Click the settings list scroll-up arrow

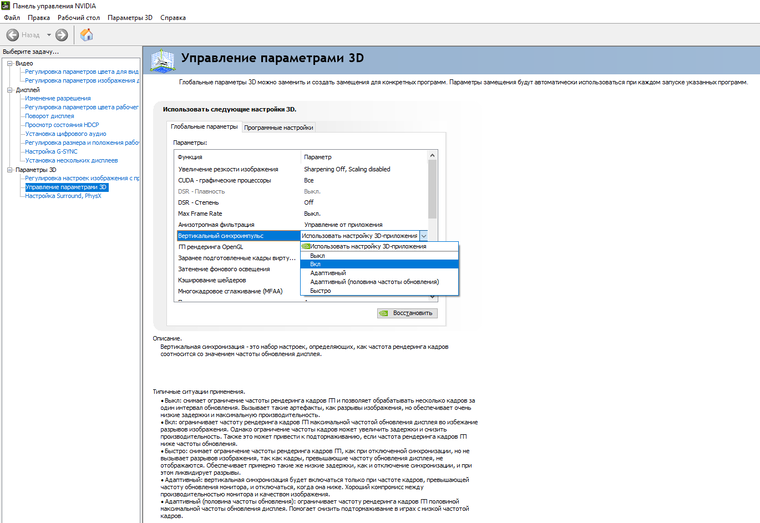432,156
